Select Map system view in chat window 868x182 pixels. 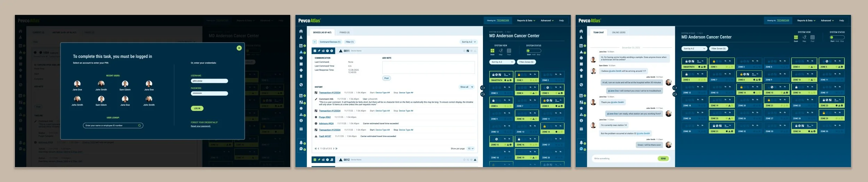pos(804,38)
